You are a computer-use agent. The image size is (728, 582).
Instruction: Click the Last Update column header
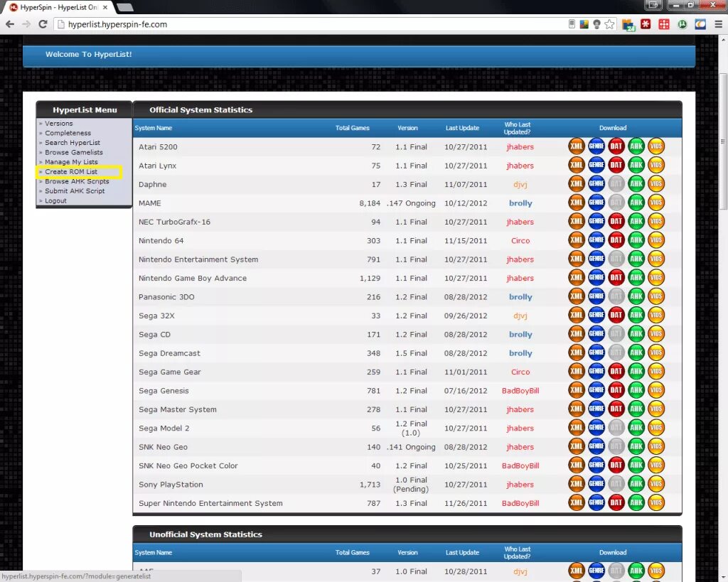pyautogui.click(x=462, y=128)
